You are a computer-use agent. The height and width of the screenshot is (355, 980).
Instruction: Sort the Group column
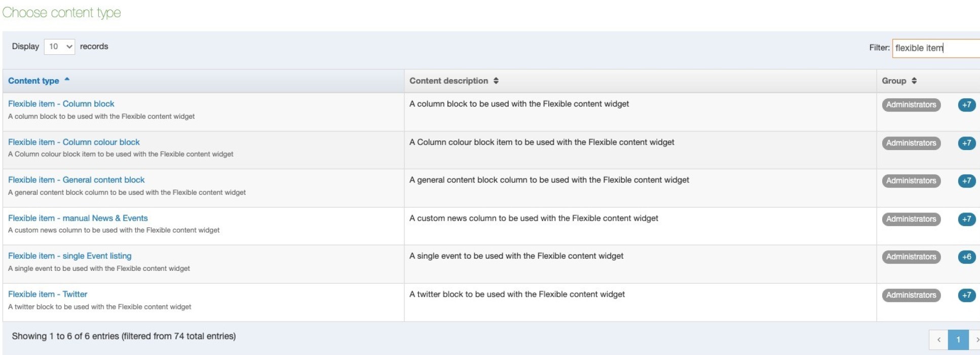pyautogui.click(x=914, y=81)
